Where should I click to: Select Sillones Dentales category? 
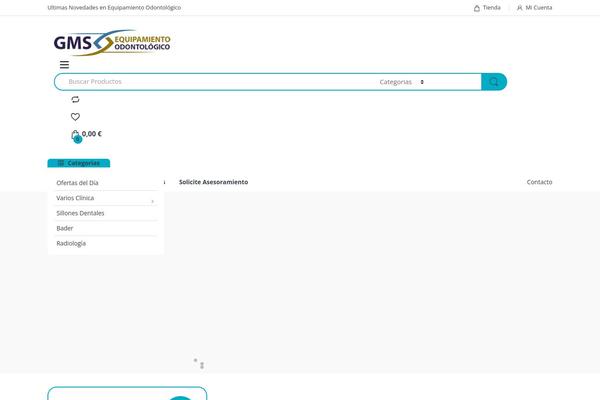pos(80,213)
